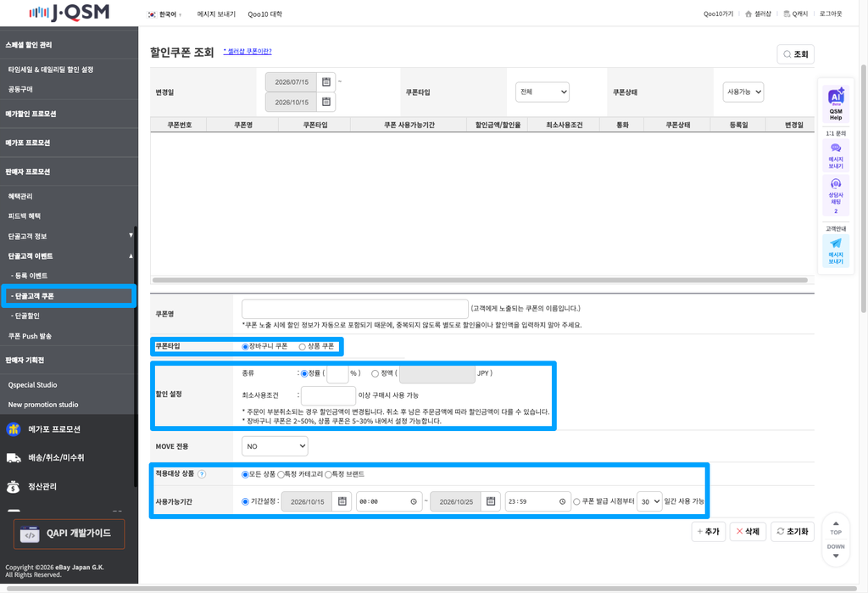Viewport: 868px width, 593px height.
Task: Click clock icon in 00:00 time field
Action: pos(414,501)
